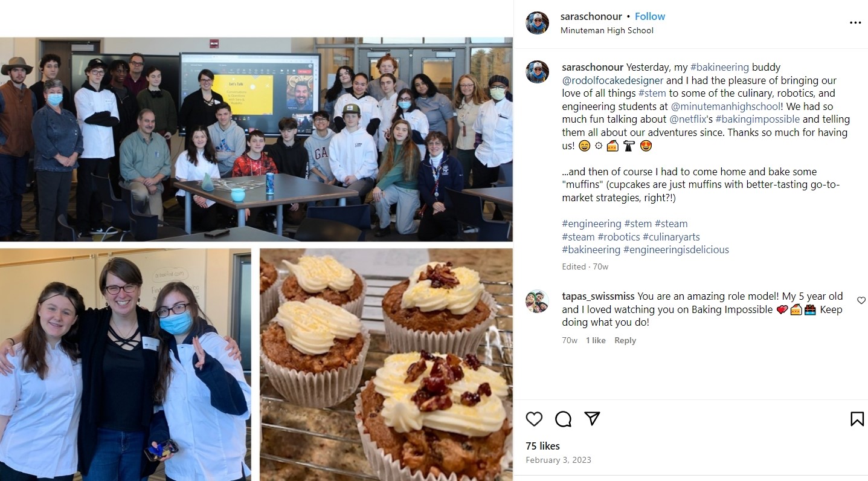Open saraschonour avatar beside the caption
The height and width of the screenshot is (481, 868).
click(x=538, y=72)
